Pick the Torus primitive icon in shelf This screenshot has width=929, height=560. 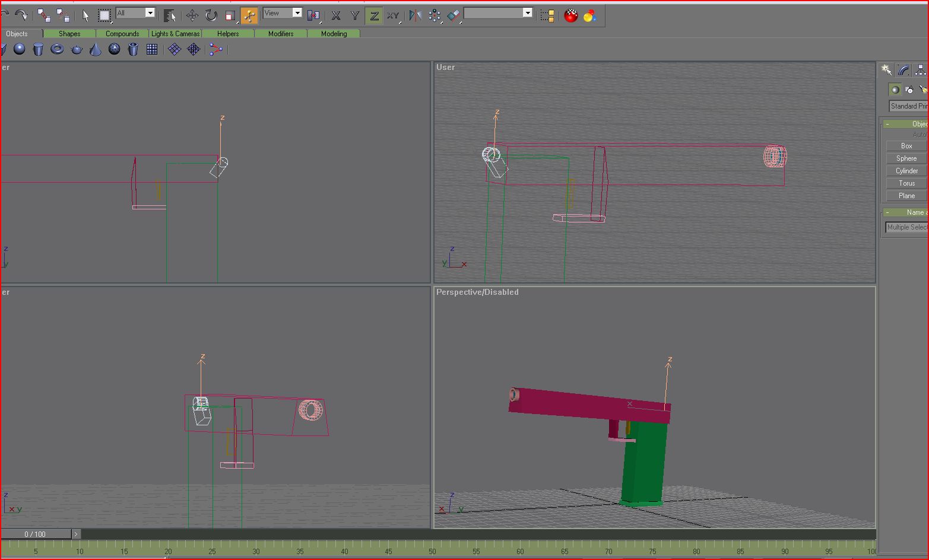click(x=57, y=49)
